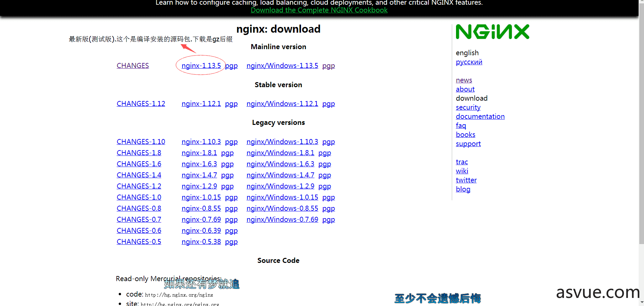Download nginx/Windows-0.8.55

(282, 208)
